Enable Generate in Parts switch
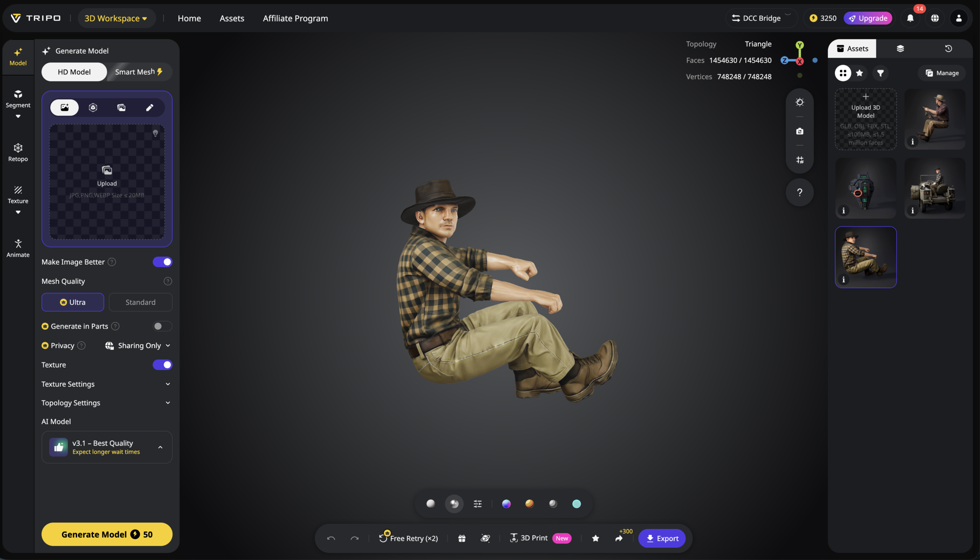 162,326
